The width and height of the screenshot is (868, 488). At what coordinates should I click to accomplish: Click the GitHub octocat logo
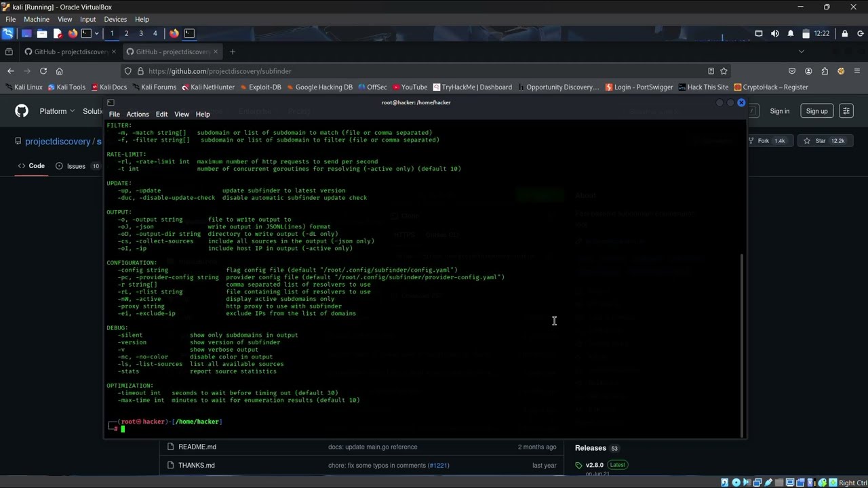point(22,111)
